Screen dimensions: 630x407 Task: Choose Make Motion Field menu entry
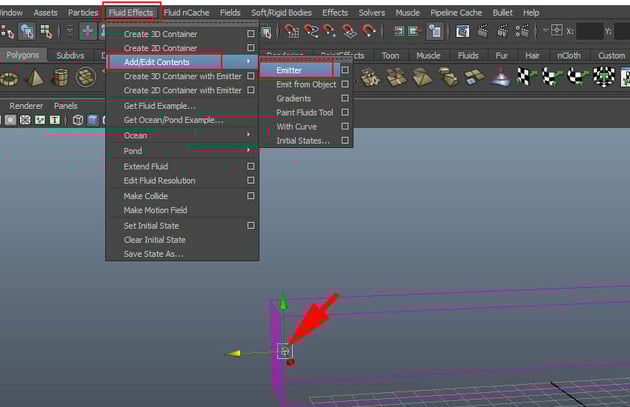[155, 211]
